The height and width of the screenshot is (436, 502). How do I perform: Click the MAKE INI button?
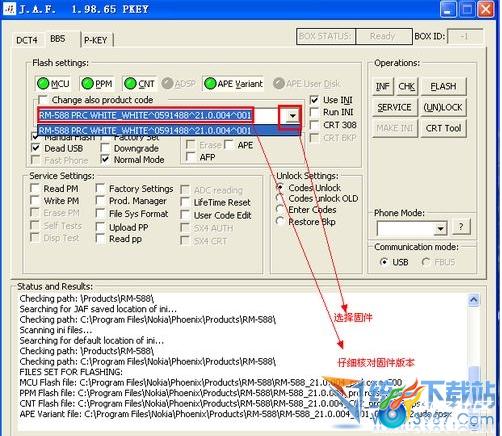395,128
